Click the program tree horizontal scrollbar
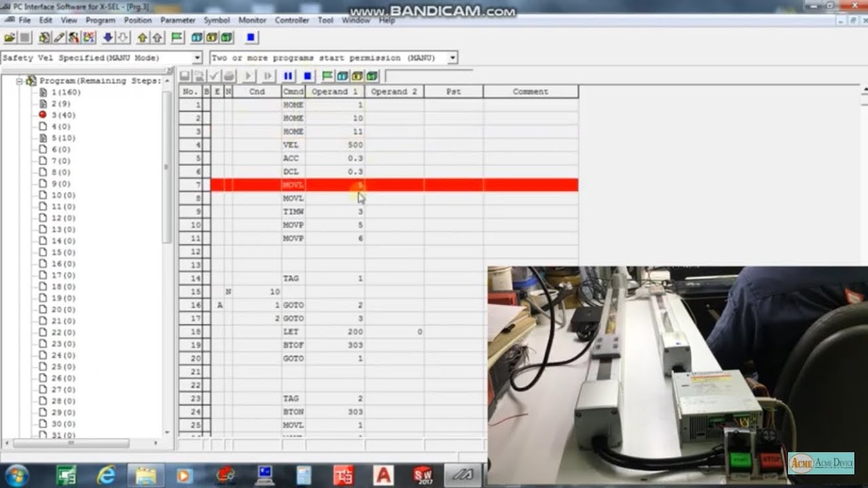This screenshot has width=868, height=488. click(71, 443)
